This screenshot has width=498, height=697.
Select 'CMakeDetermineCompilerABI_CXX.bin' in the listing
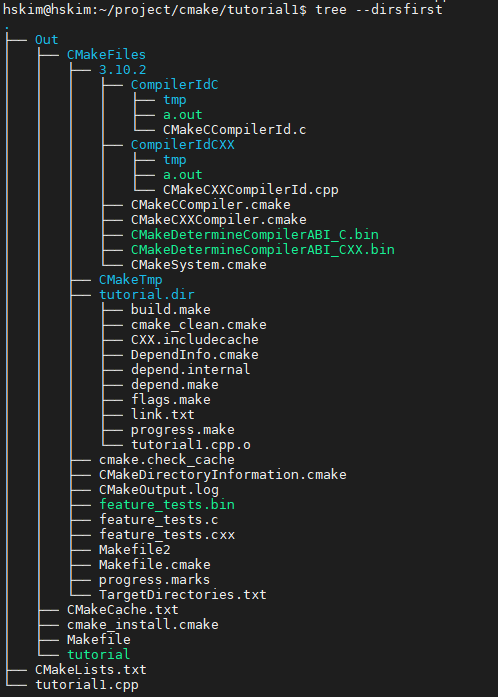263,249
